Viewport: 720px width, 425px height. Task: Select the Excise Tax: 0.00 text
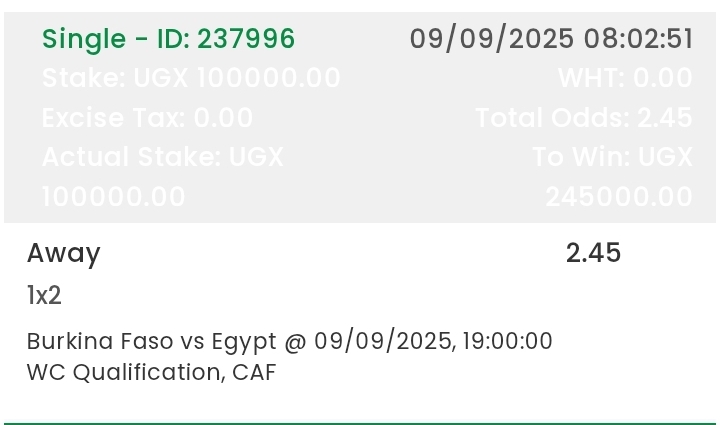pyautogui.click(x=147, y=118)
